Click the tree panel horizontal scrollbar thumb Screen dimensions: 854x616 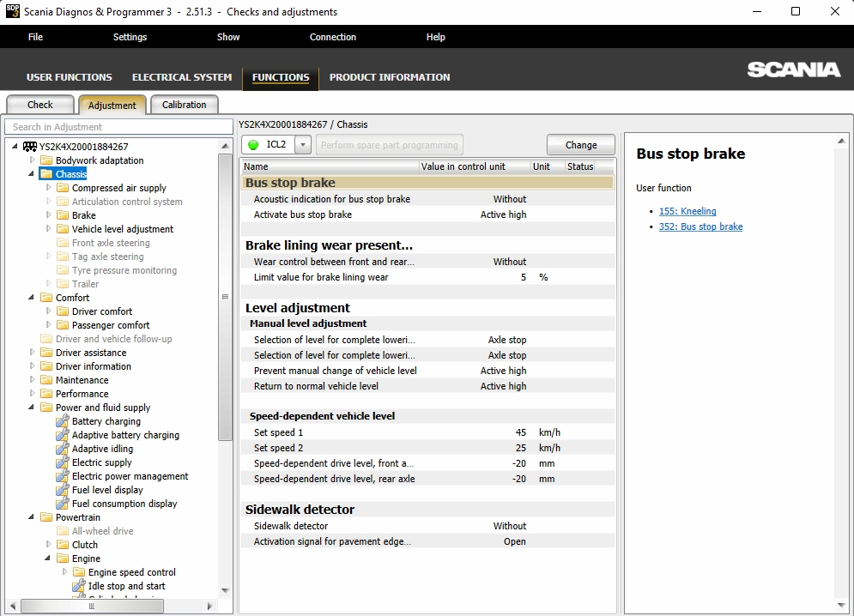92,606
